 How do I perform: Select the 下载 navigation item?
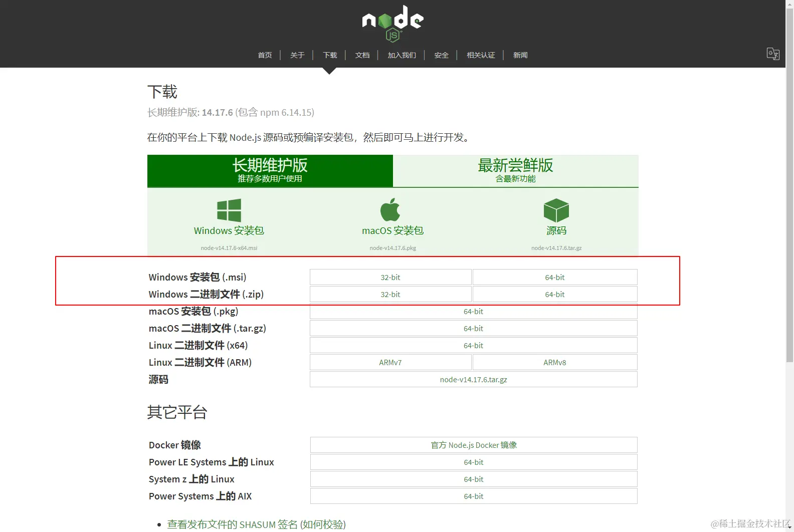[330, 55]
